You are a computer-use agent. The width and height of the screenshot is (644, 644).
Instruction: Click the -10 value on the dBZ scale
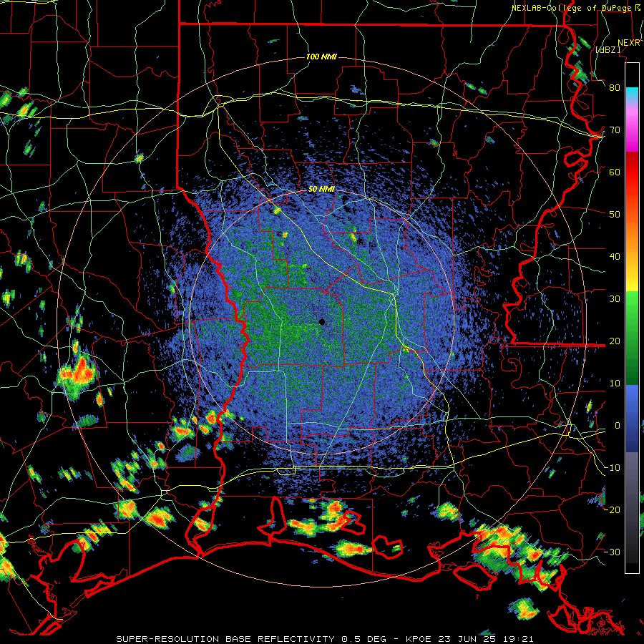(x=612, y=468)
